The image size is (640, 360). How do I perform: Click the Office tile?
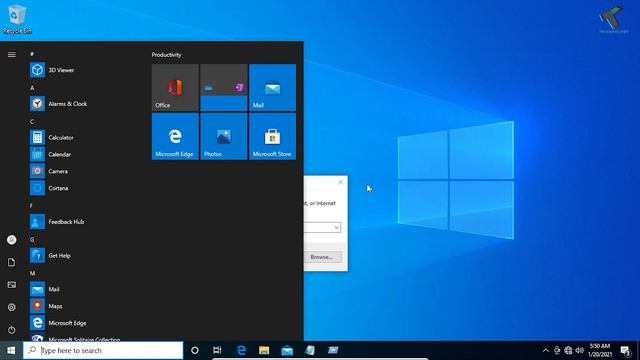175,87
